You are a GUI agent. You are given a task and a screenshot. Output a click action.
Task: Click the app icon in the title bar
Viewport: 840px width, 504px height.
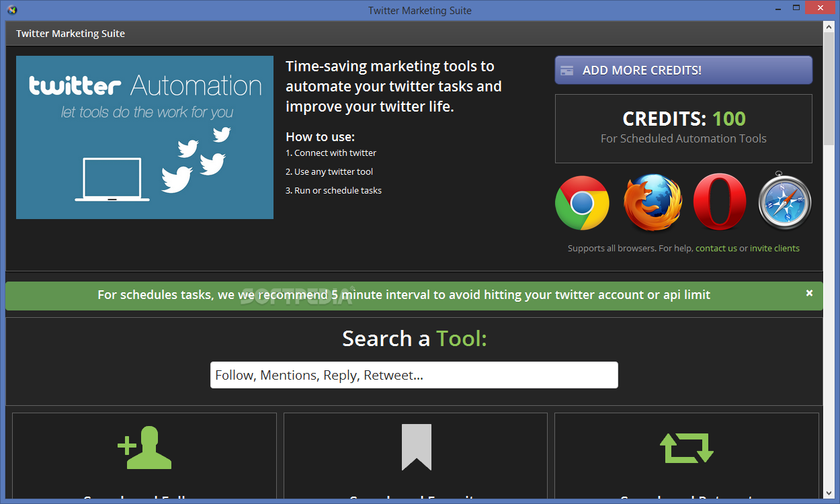[11, 10]
